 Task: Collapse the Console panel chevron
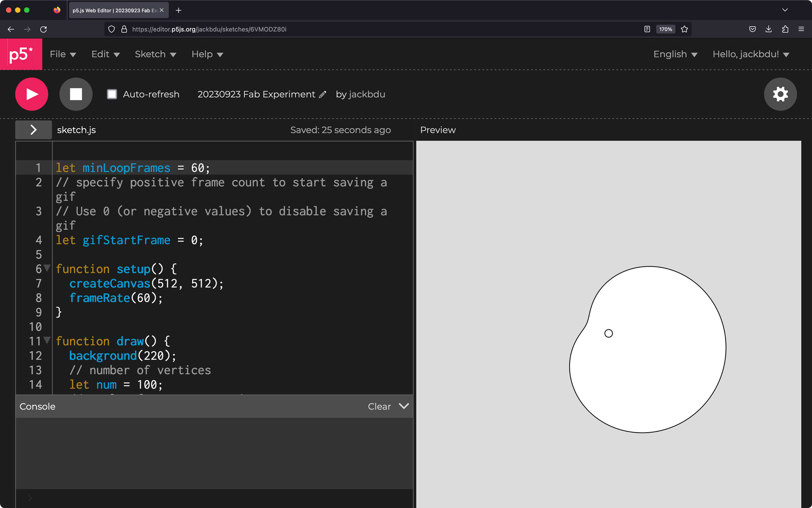coord(404,406)
